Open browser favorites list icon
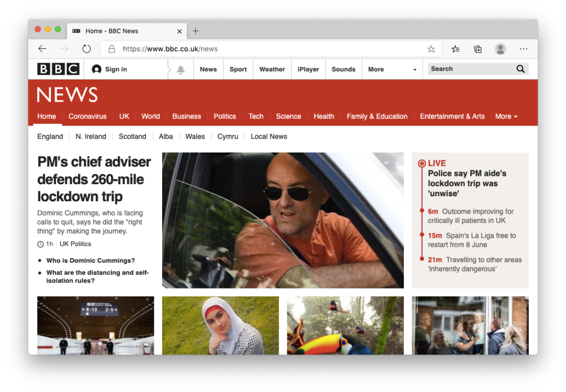 point(455,49)
